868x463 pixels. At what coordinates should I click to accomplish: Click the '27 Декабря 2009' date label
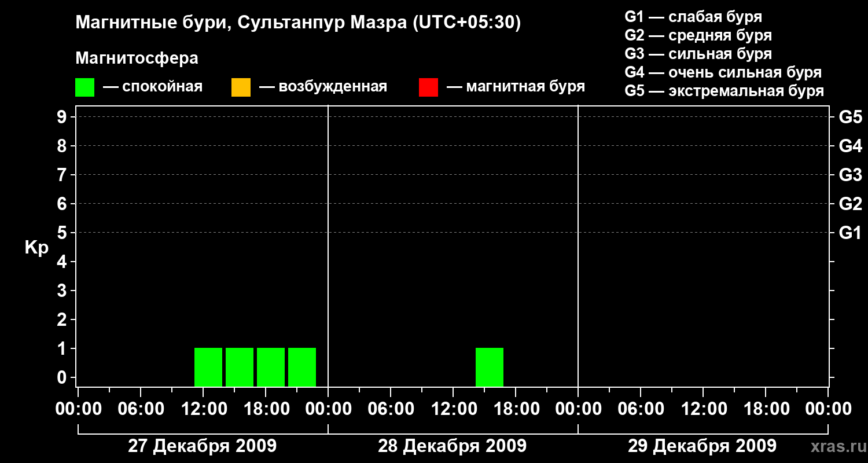click(x=202, y=446)
